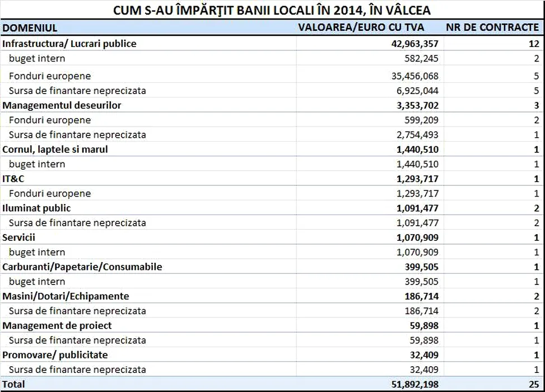Viewport: 545px width, 392px height.
Task: Click the Cornul, laptele si marul row
Action: pos(55,150)
